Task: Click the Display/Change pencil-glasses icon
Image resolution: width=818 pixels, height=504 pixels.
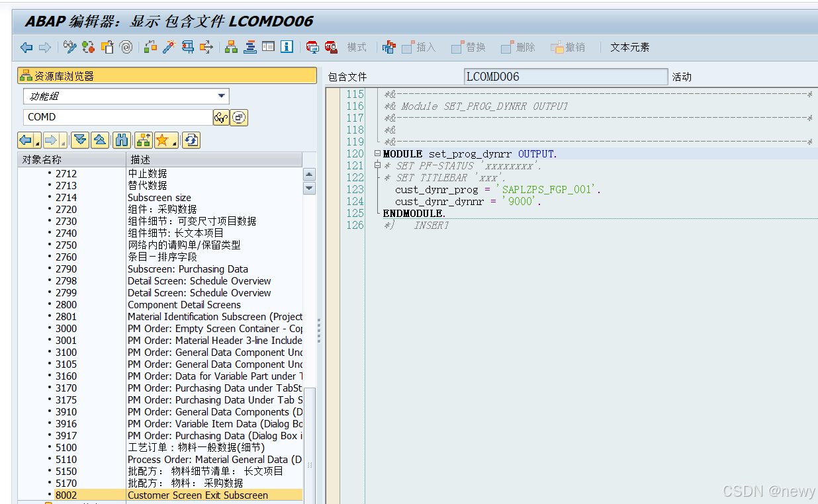Action: coord(69,47)
